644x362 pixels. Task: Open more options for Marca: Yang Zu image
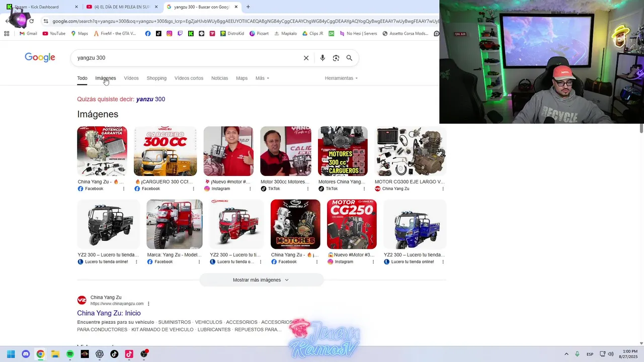(199, 262)
